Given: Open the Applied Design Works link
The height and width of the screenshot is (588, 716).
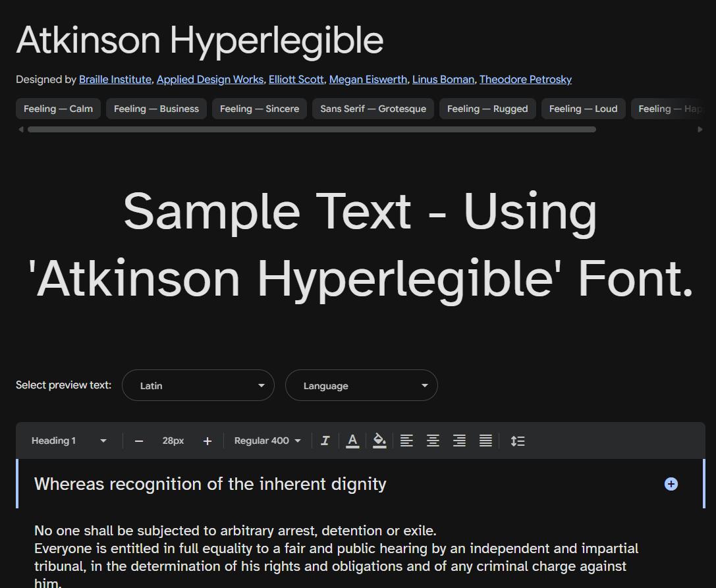Looking at the screenshot, I should pyautogui.click(x=210, y=80).
